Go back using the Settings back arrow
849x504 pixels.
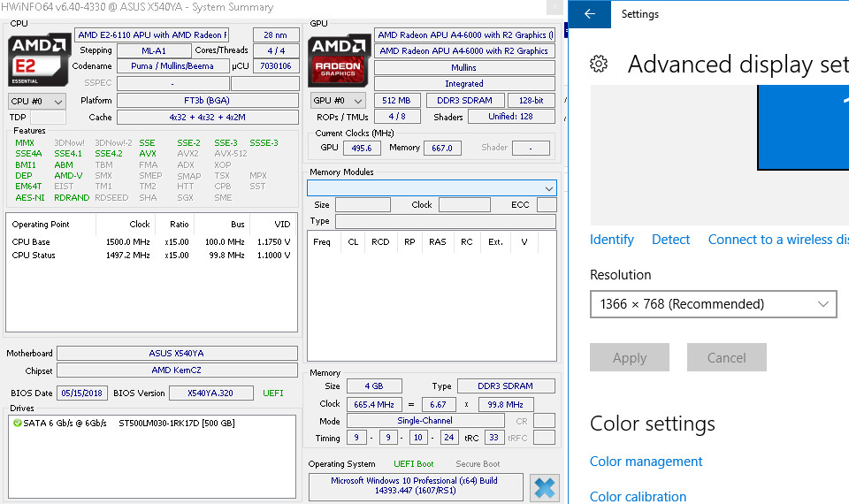coord(590,14)
